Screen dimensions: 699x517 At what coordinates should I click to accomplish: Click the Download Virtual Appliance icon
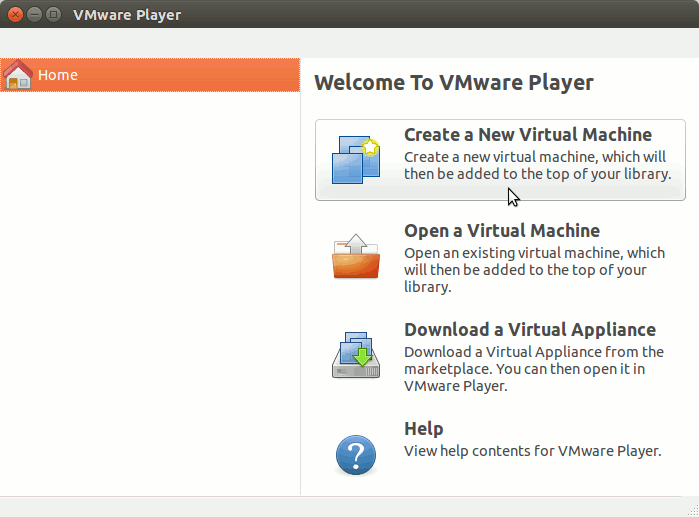point(356,355)
